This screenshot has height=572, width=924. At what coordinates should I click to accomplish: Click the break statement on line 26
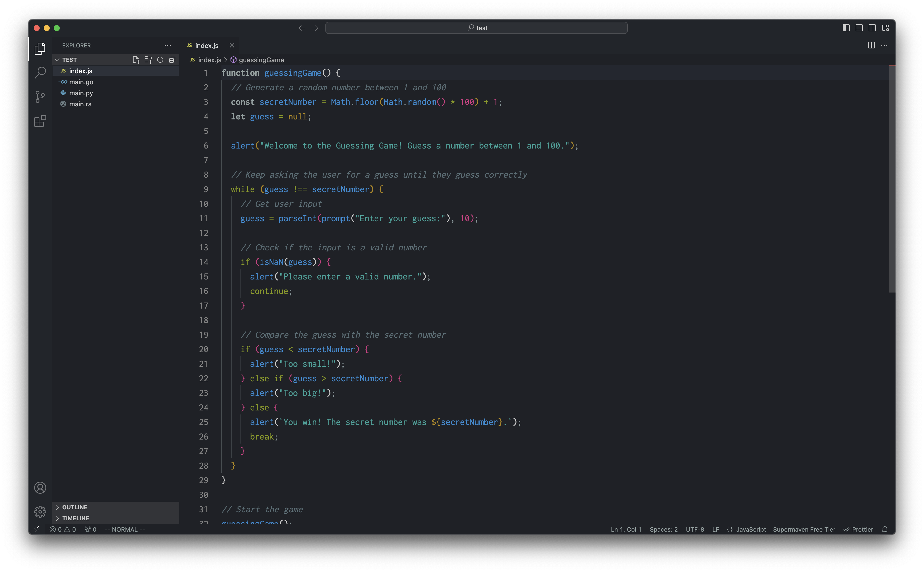tap(262, 437)
